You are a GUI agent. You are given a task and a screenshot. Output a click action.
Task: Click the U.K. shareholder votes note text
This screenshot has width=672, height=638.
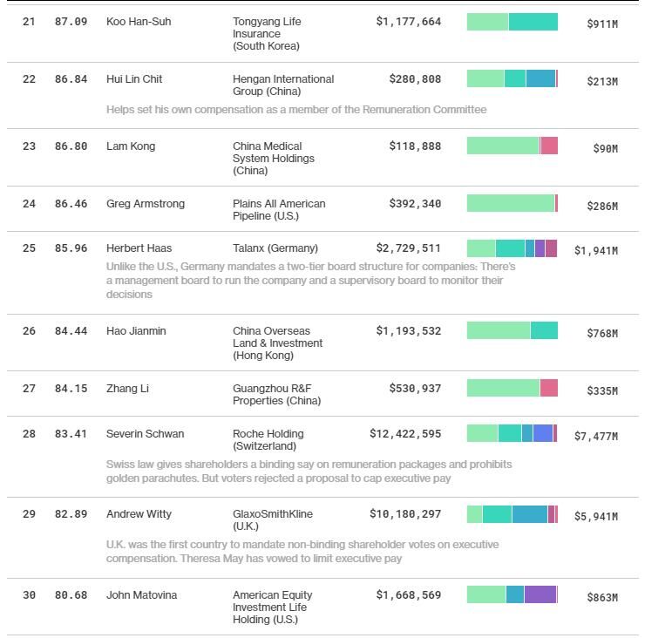pyautogui.click(x=302, y=551)
